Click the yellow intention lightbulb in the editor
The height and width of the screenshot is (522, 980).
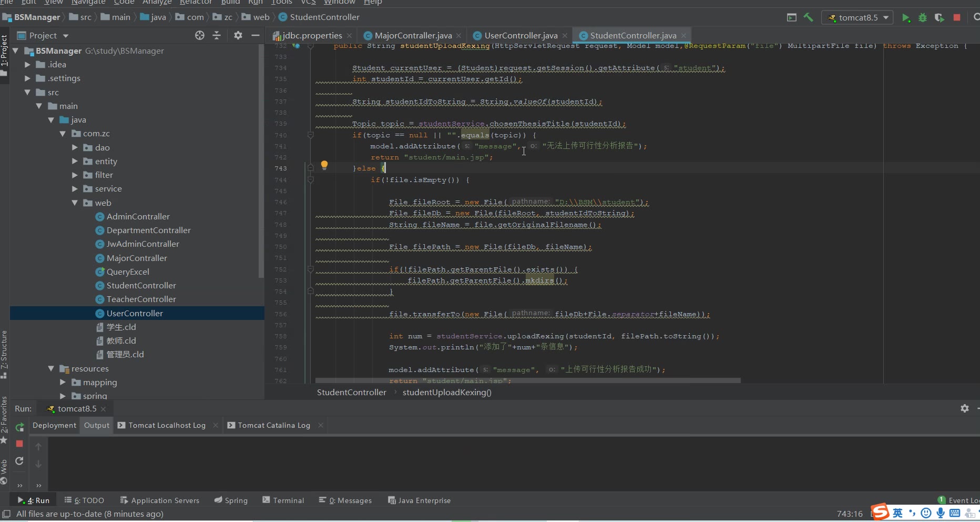coord(324,165)
